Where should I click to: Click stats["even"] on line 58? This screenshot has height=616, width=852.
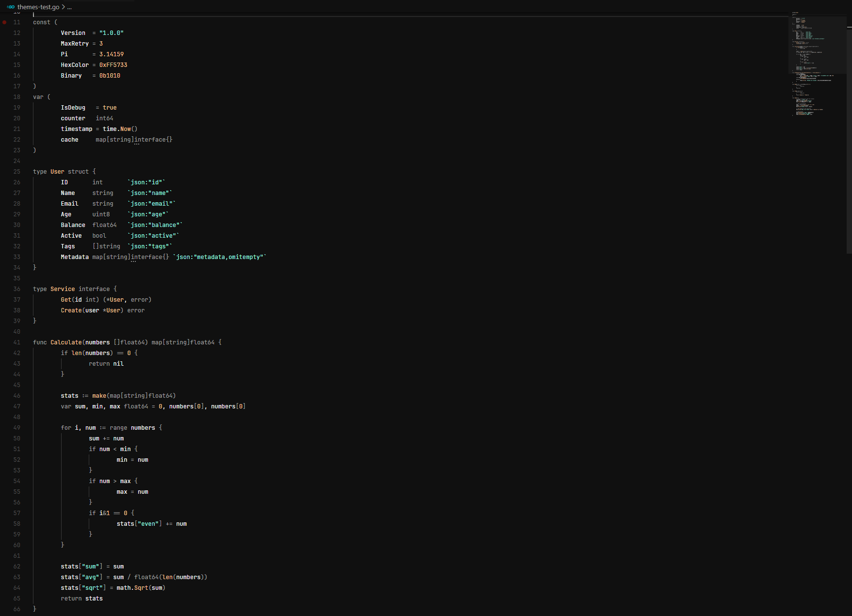coord(139,524)
